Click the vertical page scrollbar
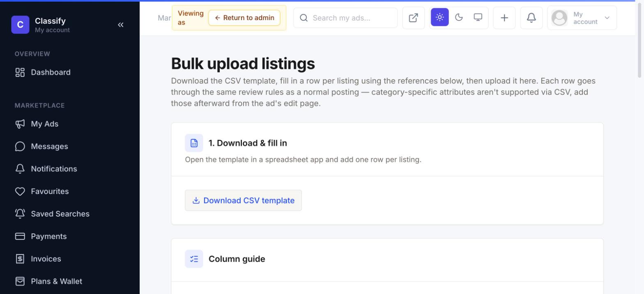The width and height of the screenshot is (644, 294). point(639,39)
